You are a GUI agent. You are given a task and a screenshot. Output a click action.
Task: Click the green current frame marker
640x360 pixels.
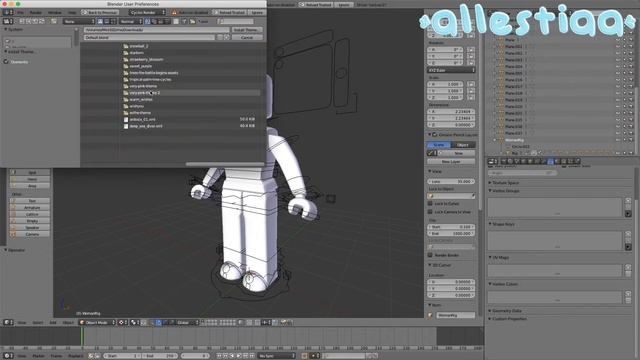point(82,336)
